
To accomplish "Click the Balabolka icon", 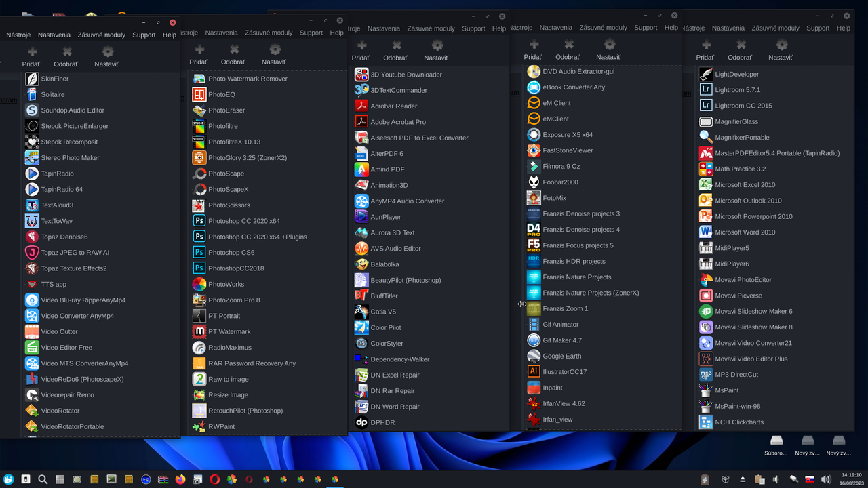I will click(x=361, y=264).
